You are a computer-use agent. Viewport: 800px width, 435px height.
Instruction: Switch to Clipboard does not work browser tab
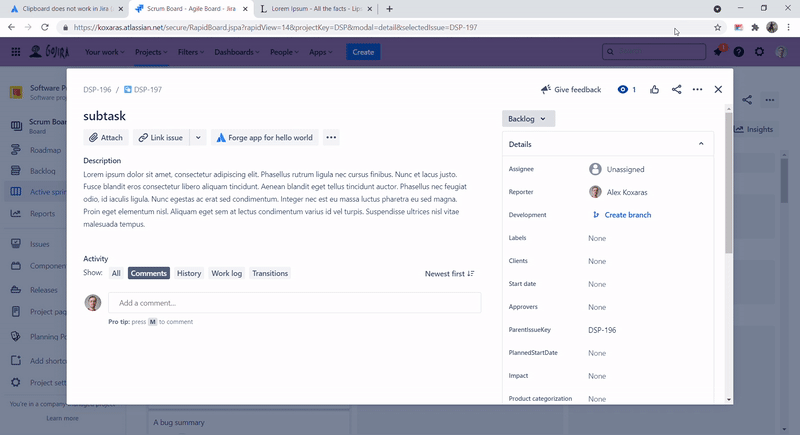click(65, 9)
